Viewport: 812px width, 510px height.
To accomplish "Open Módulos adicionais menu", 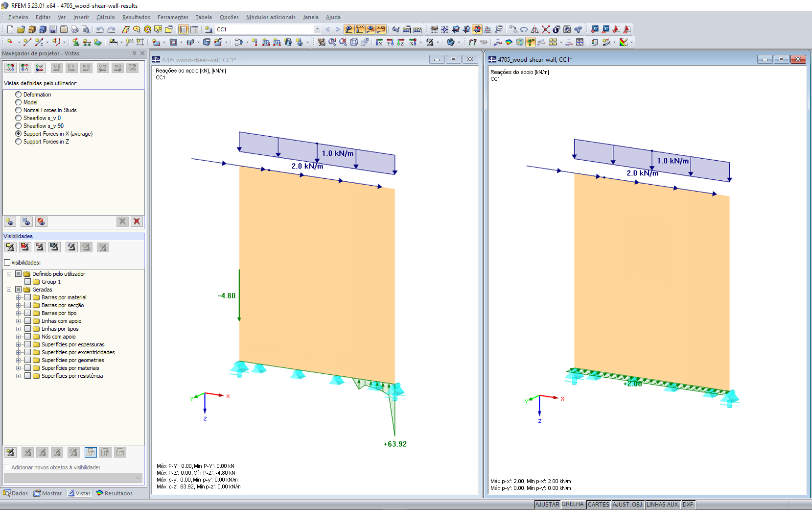I will (x=271, y=17).
